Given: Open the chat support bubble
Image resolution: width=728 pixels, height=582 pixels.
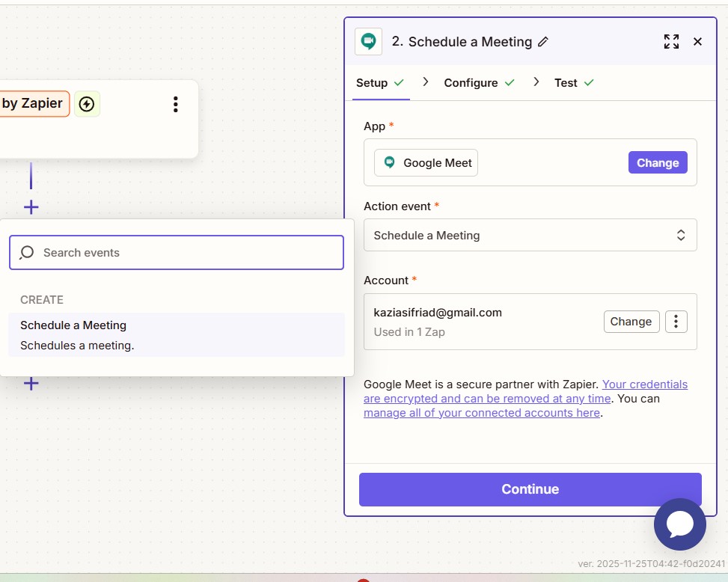Looking at the screenshot, I should (x=679, y=524).
